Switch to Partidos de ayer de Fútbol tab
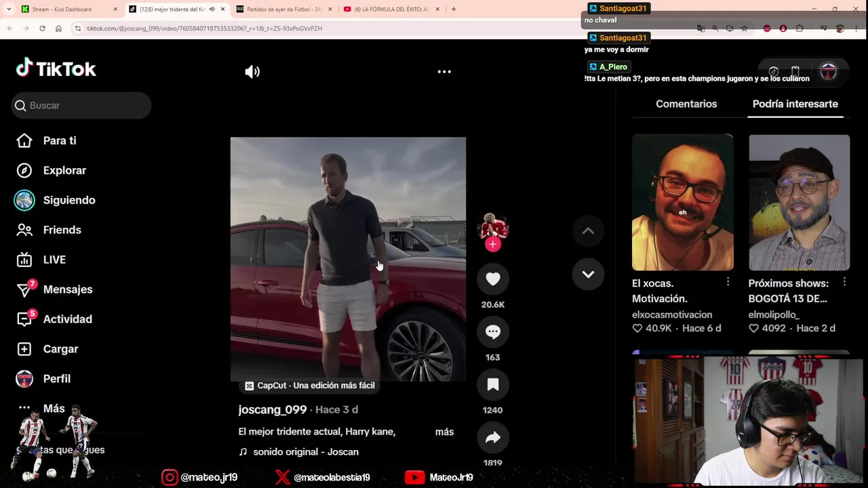 283,9
